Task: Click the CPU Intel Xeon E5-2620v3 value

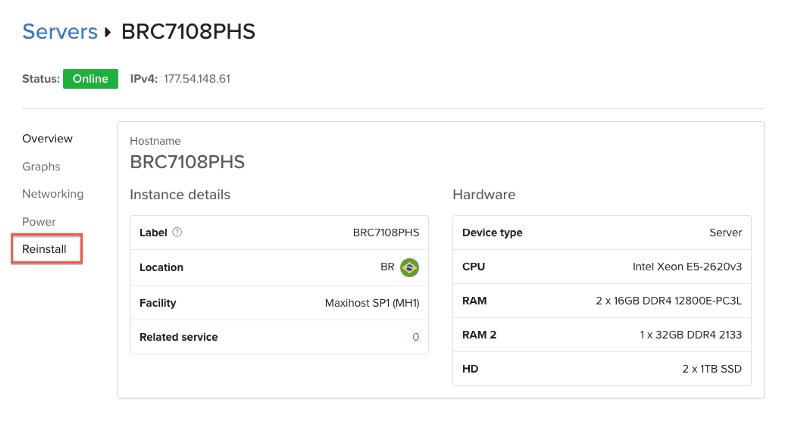Action: point(687,267)
